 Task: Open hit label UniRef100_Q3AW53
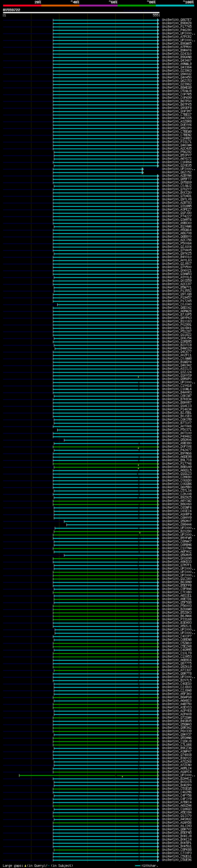[x=176, y=274]
